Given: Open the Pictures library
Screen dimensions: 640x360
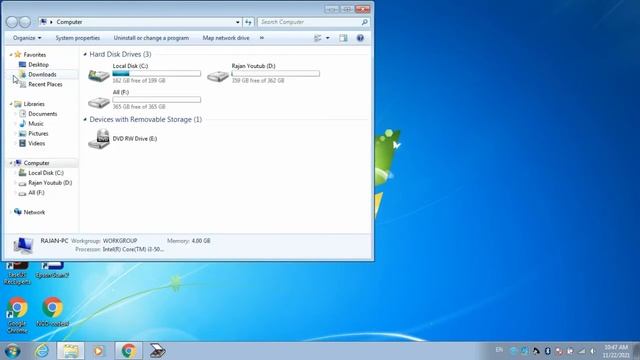Looking at the screenshot, I should [x=38, y=133].
